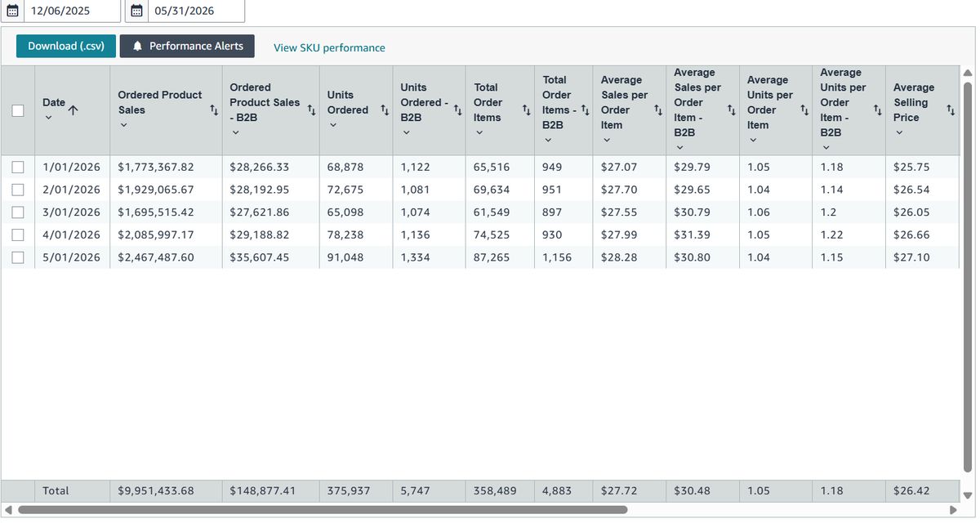
Task: Sort by Average Units per Order Item arrows
Action: click(804, 110)
